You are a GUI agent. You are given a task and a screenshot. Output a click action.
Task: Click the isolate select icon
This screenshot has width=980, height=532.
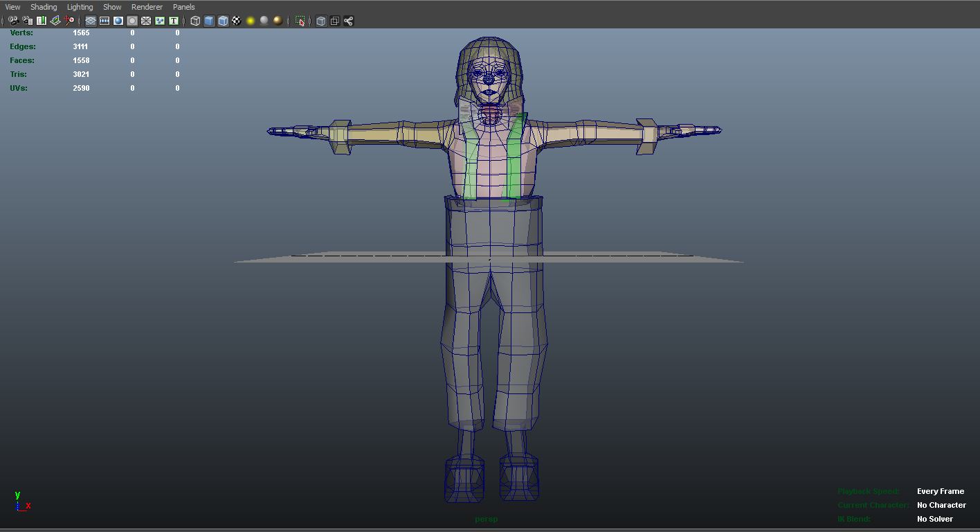[300, 21]
